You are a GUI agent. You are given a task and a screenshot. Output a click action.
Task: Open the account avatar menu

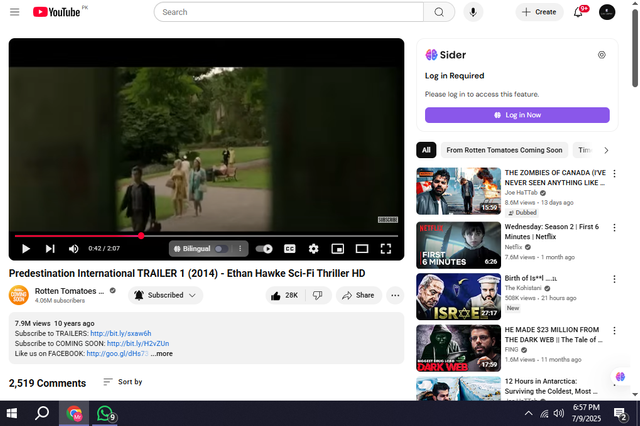tap(607, 12)
